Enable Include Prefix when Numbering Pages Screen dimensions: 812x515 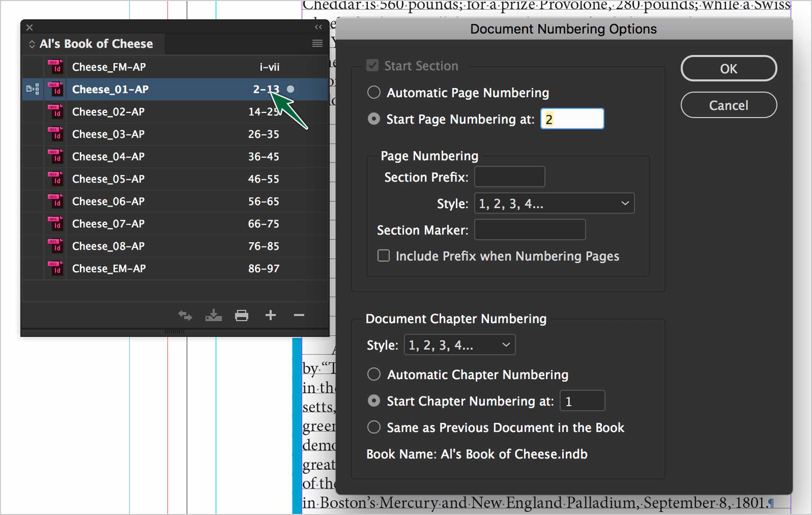click(383, 255)
